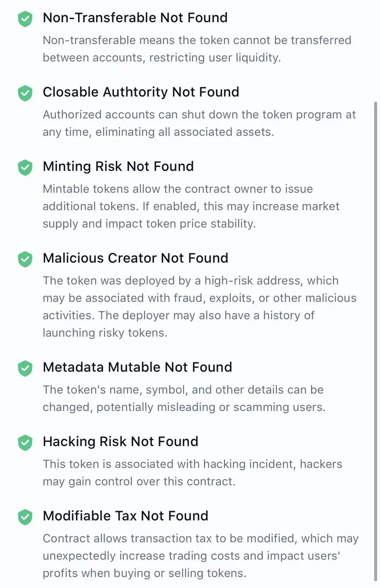This screenshot has width=380, height=588.
Task: Click the hacking incident description text
Action: click(x=192, y=472)
